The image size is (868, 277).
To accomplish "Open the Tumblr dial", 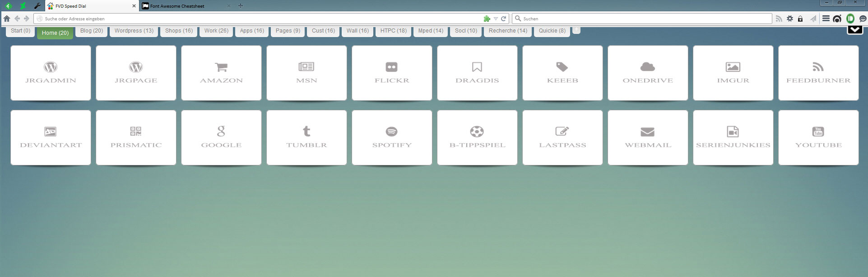I will tap(306, 137).
